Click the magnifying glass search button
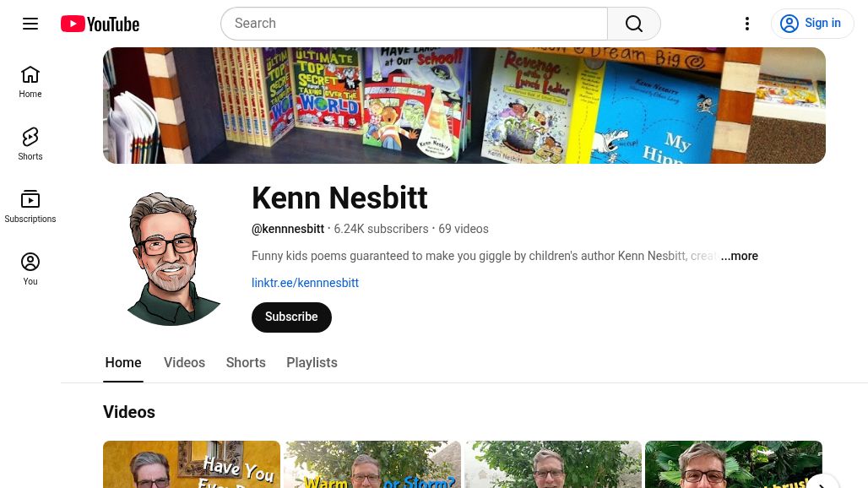Screen dimensions: 868x488 (634, 24)
